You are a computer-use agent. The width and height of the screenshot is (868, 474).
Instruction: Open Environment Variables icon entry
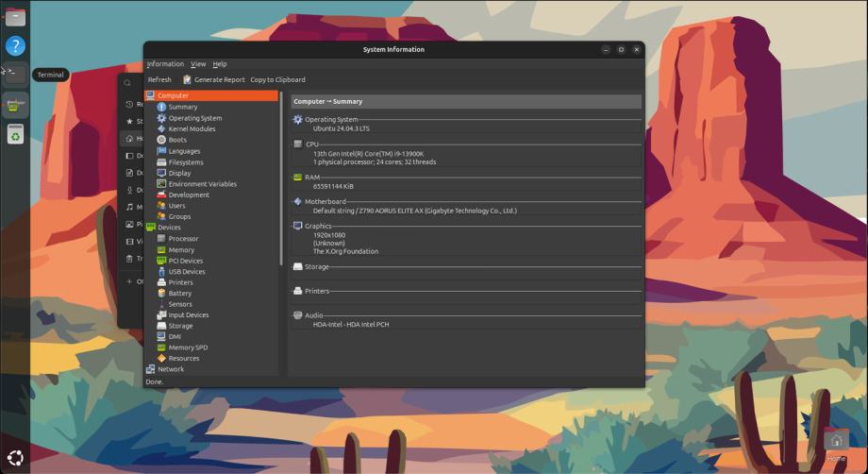coord(161,184)
